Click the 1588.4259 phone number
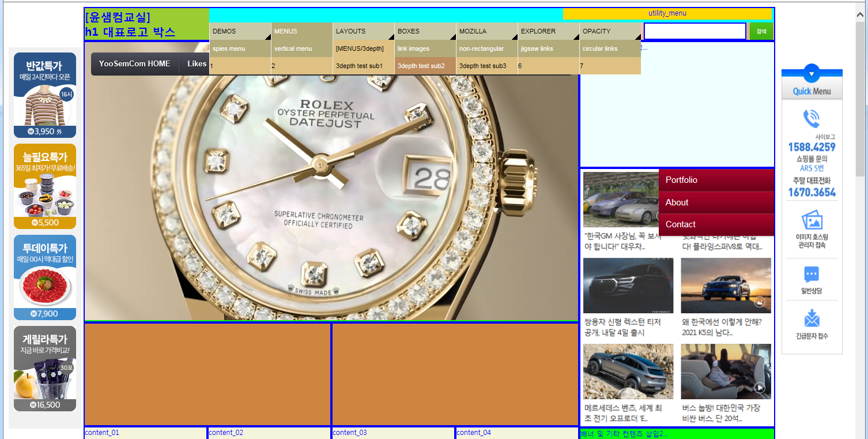This screenshot has height=439, width=868. click(x=812, y=147)
